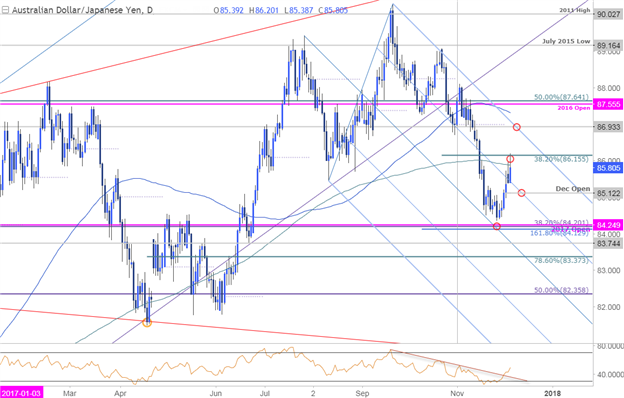Click the 89.164 price label

608,45
